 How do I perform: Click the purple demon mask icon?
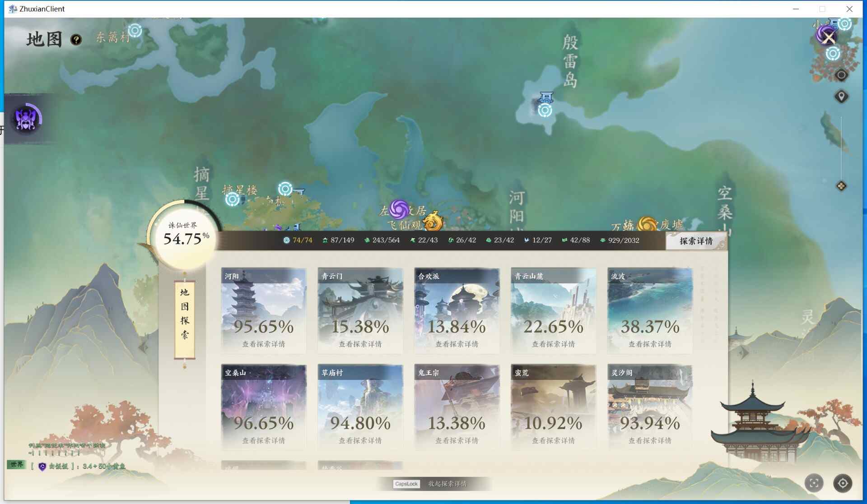tap(26, 119)
